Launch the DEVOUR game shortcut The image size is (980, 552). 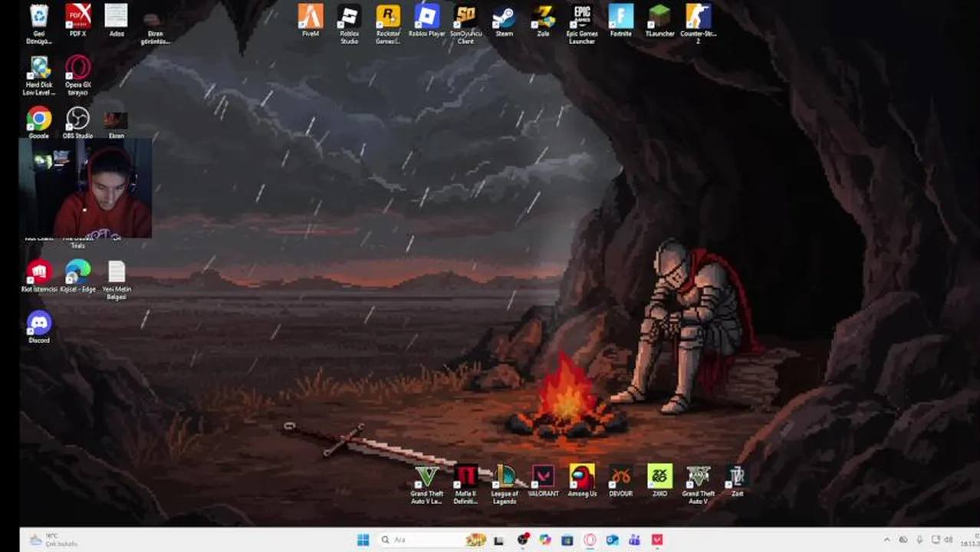[x=620, y=481]
